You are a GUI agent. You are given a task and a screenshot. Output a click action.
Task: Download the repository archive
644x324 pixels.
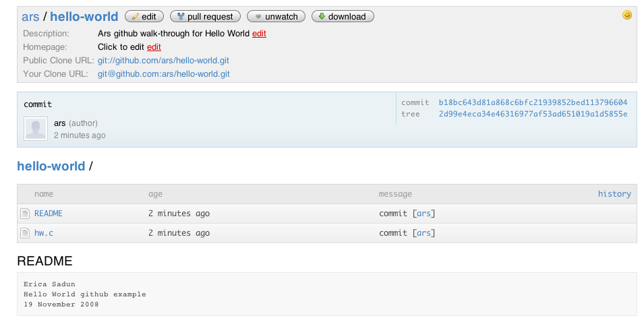point(343,16)
